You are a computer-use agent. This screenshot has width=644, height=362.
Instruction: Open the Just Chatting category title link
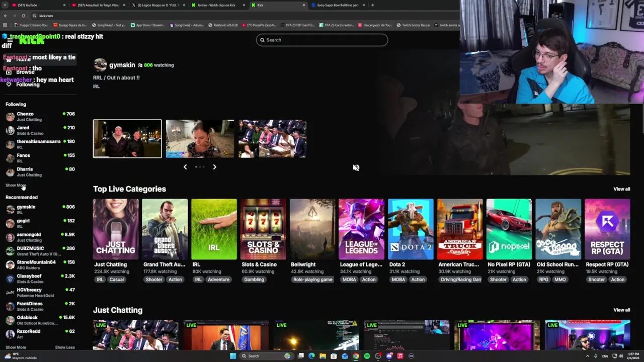[110, 264]
